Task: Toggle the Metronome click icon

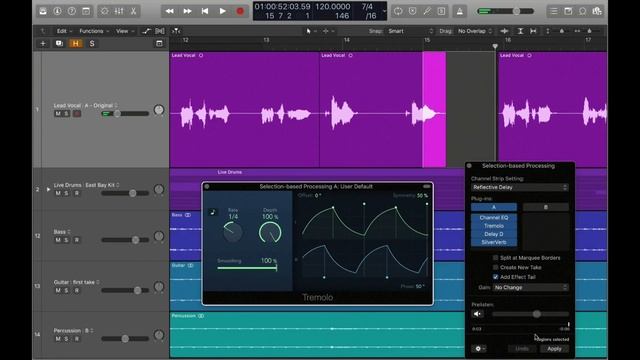Action: tap(460, 11)
